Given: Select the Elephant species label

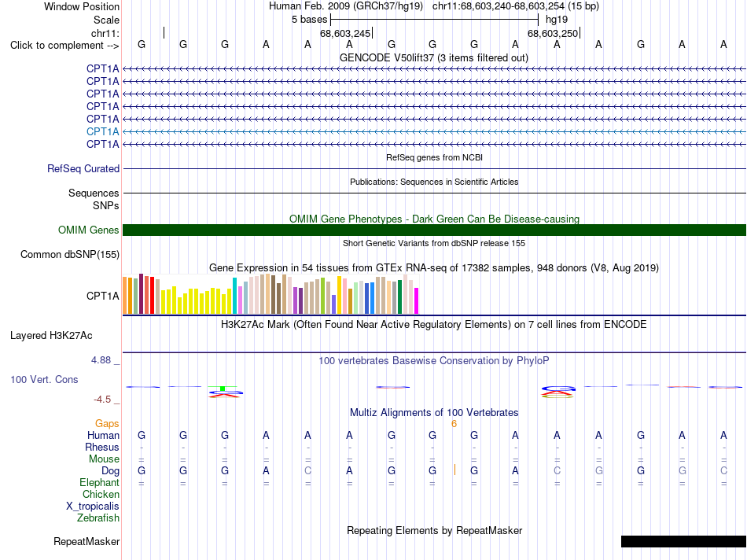Looking at the screenshot, I should point(99,483).
